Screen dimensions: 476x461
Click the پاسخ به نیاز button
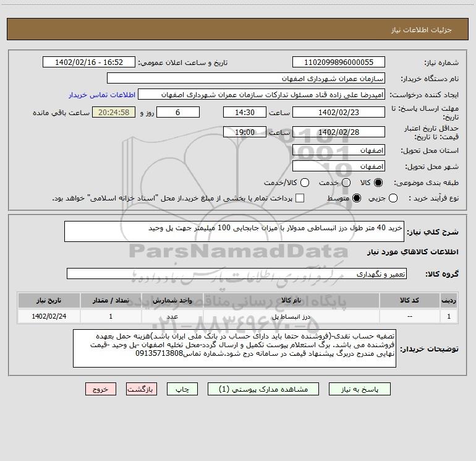click(x=360, y=389)
